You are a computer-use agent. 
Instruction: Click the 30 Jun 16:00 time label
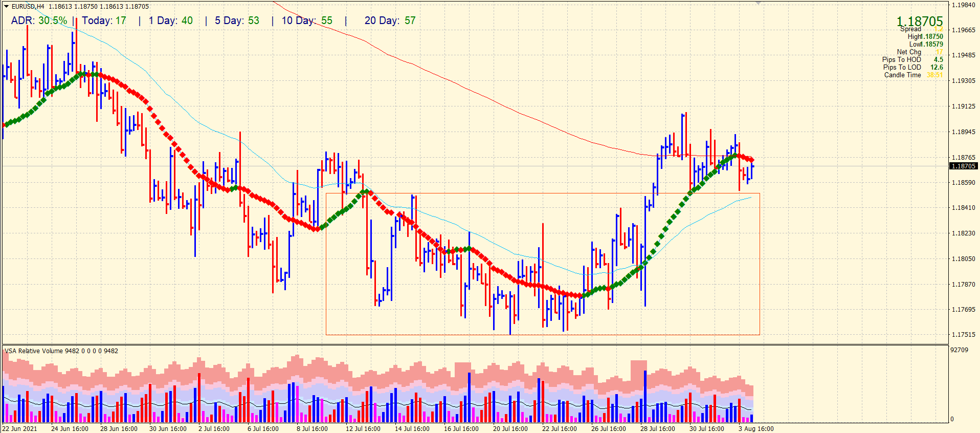[168, 429]
